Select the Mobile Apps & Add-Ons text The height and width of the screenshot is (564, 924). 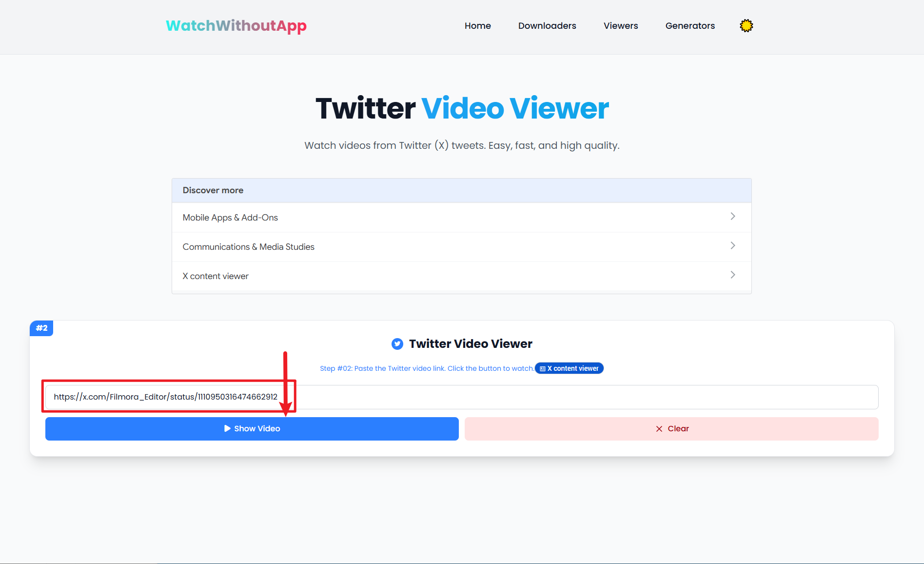tap(230, 218)
